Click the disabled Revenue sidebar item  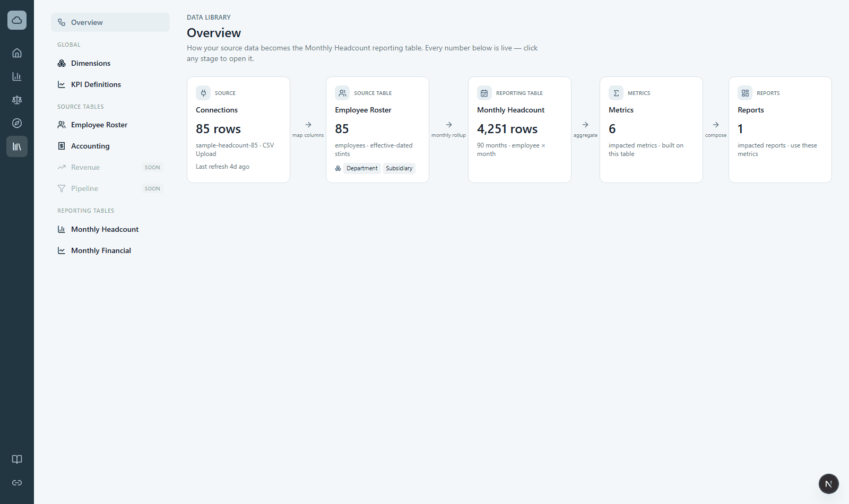(x=110, y=167)
